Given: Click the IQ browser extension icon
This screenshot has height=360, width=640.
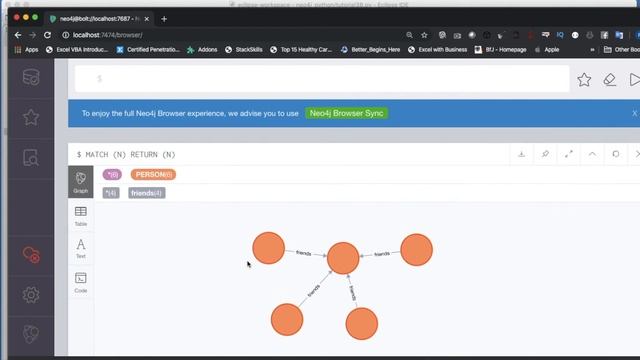Looking at the screenshot, I should pos(560,35).
